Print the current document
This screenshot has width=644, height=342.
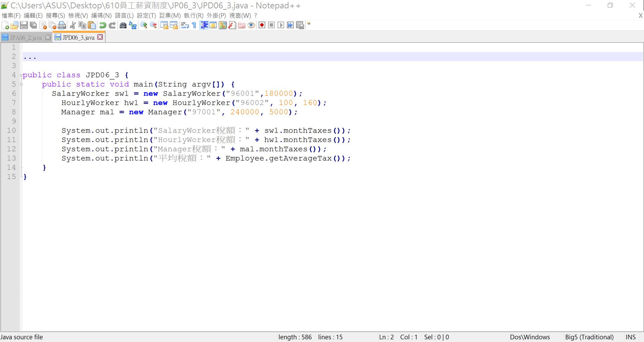pyautogui.click(x=62, y=25)
